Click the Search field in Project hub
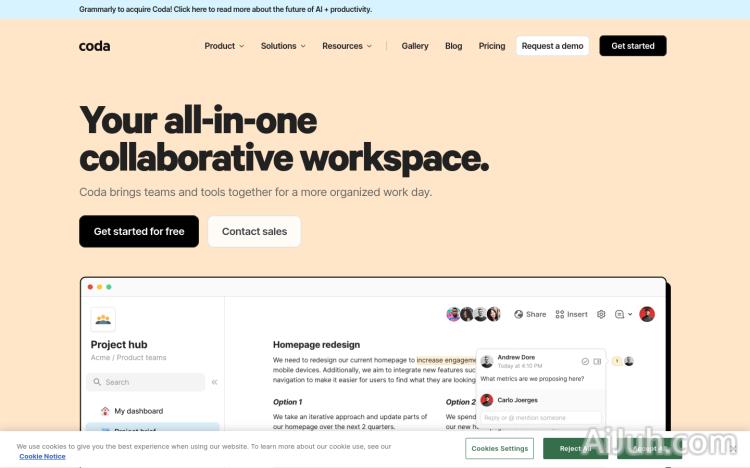 (146, 382)
